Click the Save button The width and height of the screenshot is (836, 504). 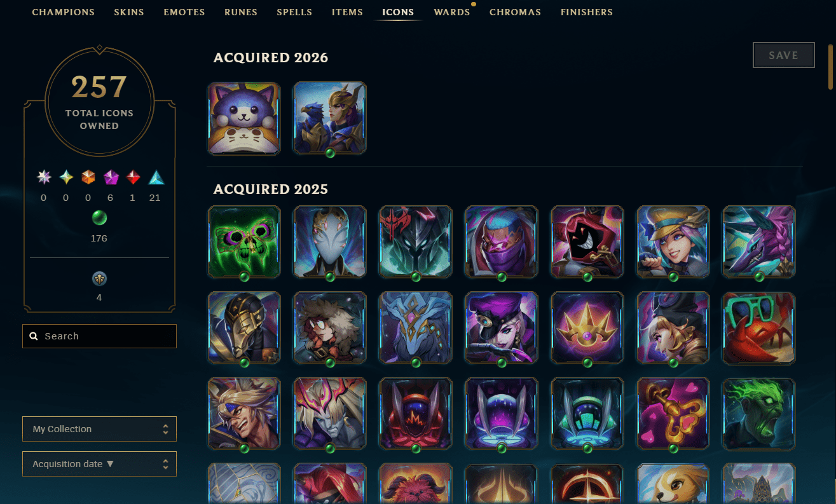tap(784, 55)
